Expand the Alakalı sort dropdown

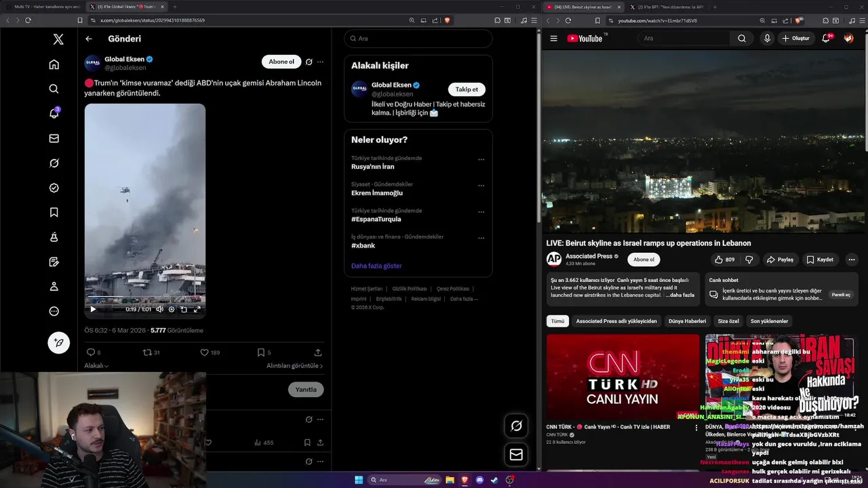point(96,366)
